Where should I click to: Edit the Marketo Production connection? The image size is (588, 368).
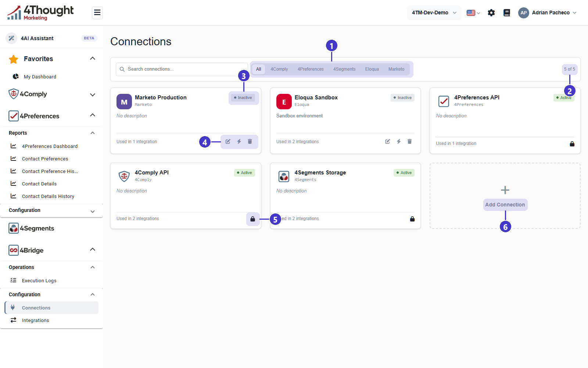(228, 142)
